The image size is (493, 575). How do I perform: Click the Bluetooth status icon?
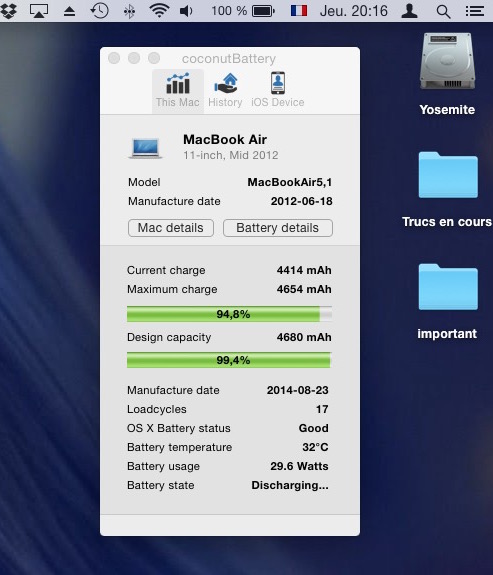point(129,11)
